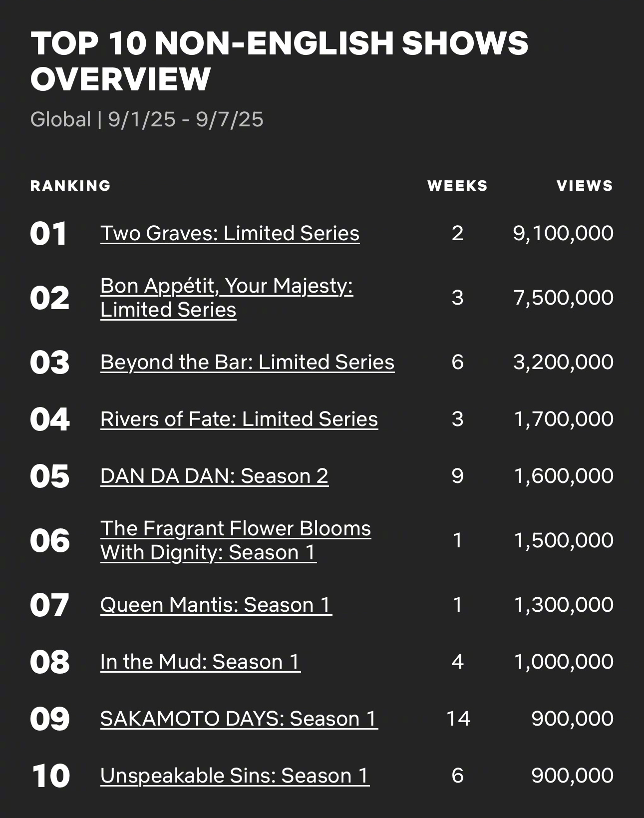This screenshot has width=644, height=818.
Task: Click the WEEKS column header
Action: coord(457,186)
